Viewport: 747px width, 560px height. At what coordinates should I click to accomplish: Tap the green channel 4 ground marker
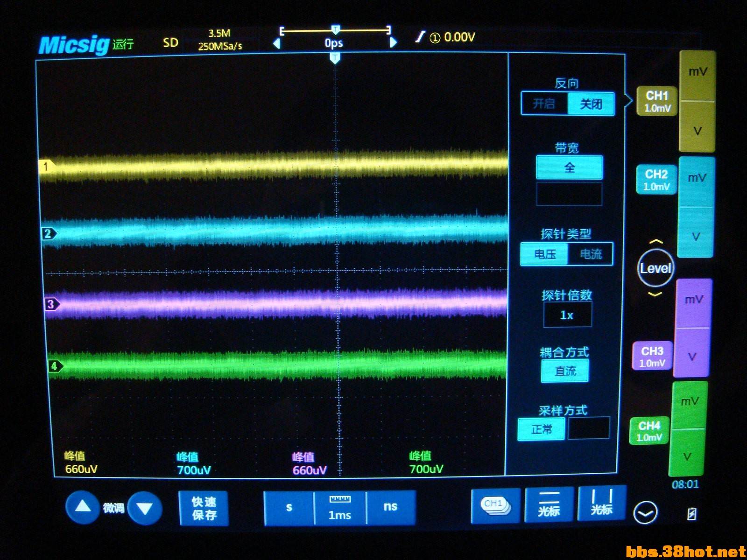click(56, 366)
